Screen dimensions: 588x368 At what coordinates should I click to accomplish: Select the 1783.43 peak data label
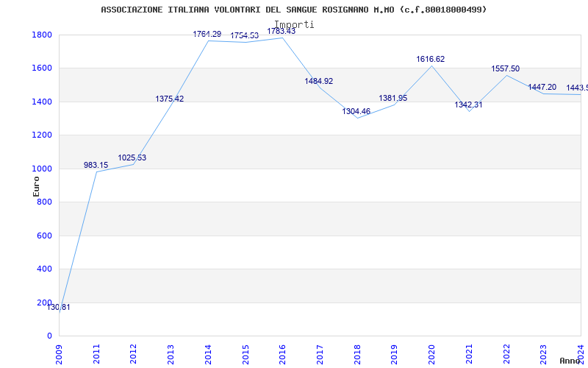tap(282, 31)
